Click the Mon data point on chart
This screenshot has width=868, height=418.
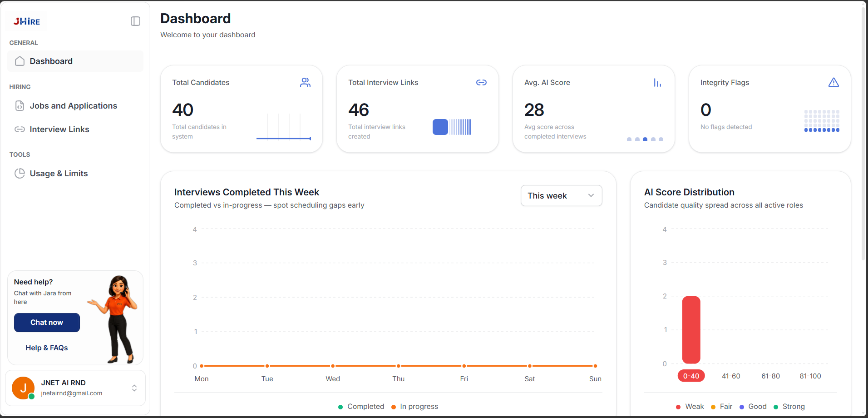tap(202, 366)
